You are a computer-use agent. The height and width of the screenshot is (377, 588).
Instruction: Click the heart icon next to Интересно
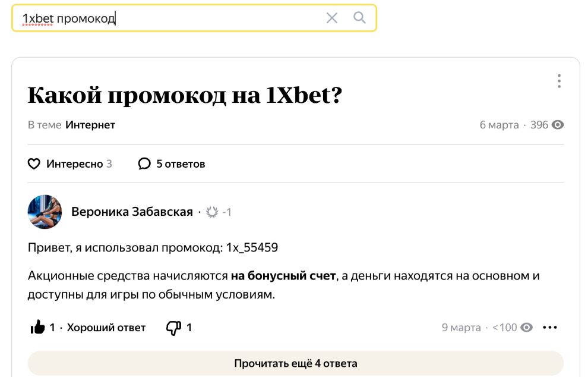click(x=34, y=164)
